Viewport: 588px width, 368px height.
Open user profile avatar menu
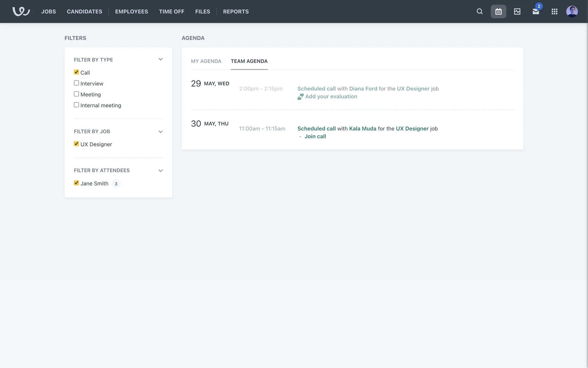coord(572,11)
